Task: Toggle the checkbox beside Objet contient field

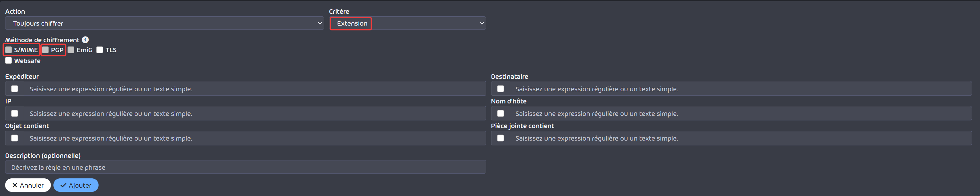Action: [x=14, y=138]
